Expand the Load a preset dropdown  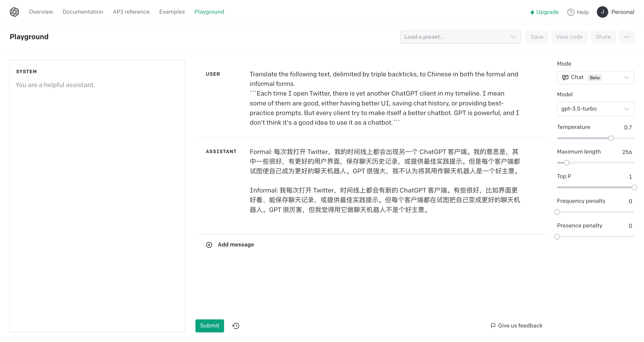460,37
